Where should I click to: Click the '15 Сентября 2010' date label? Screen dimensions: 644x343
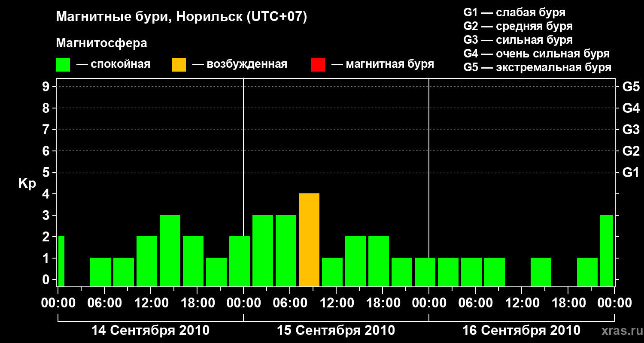click(x=336, y=331)
